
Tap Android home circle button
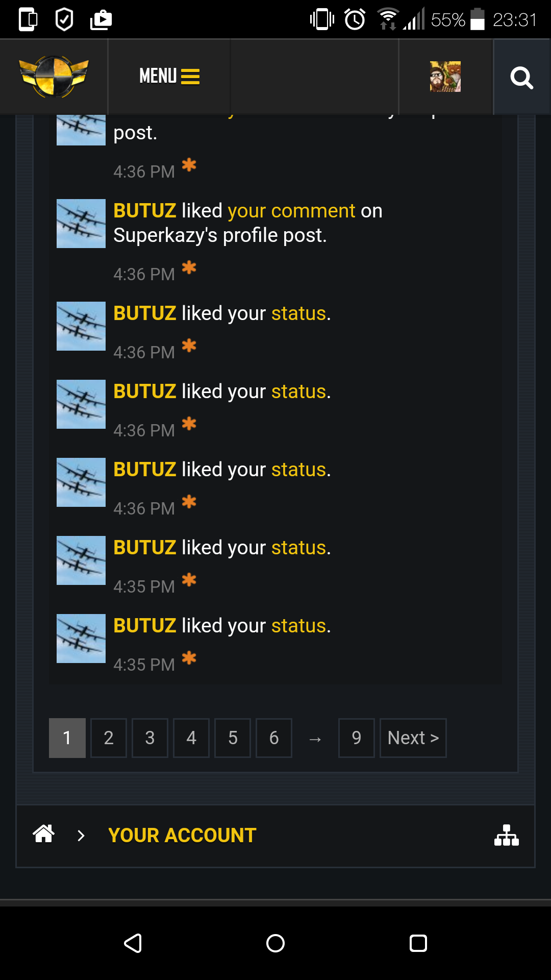tap(275, 943)
